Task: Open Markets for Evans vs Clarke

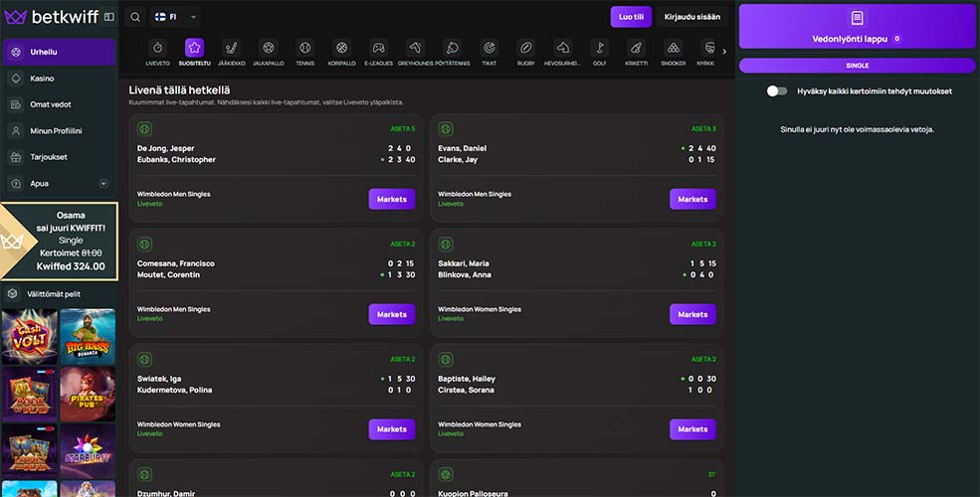Action: click(x=692, y=199)
